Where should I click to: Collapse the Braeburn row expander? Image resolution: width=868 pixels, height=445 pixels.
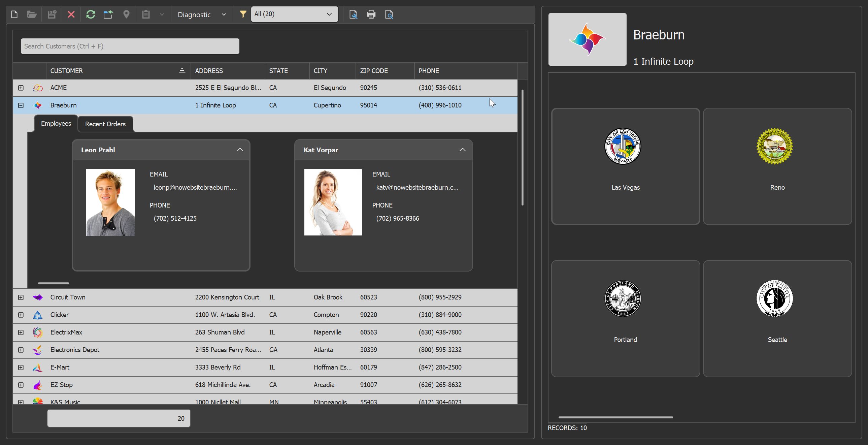click(21, 105)
